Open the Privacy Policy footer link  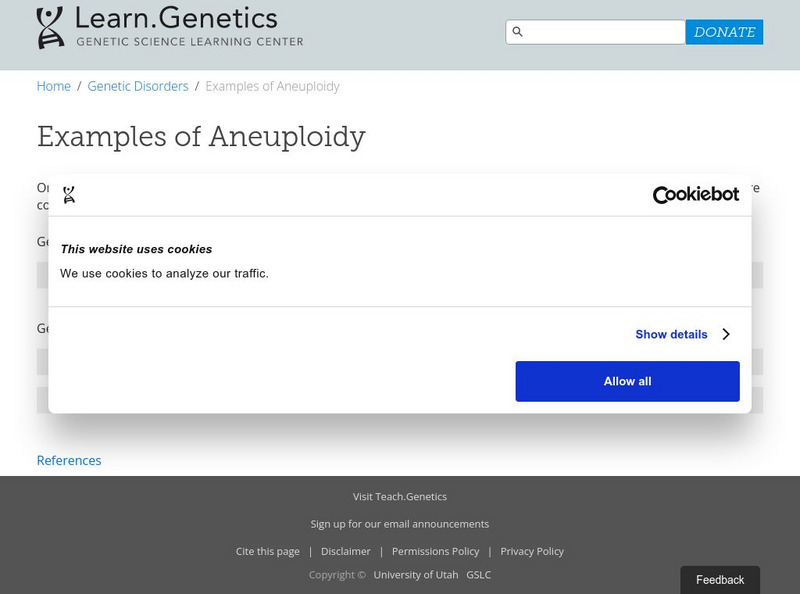tap(532, 551)
